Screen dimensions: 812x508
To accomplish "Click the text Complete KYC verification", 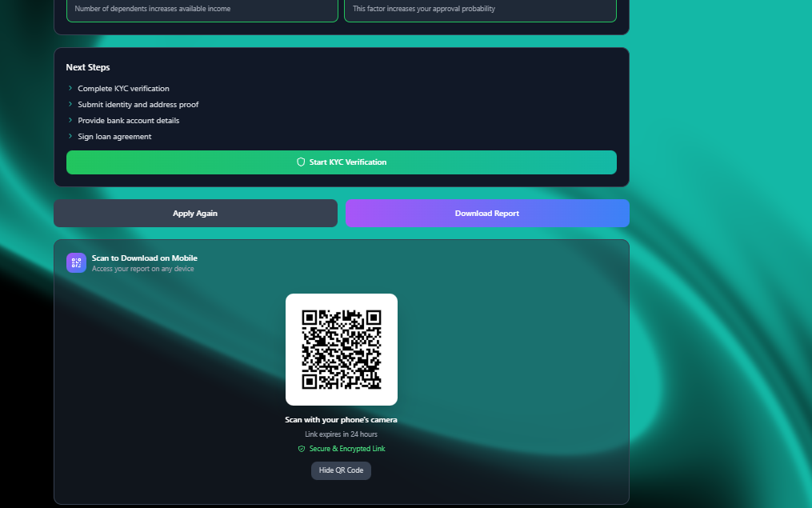I will pyautogui.click(x=123, y=89).
